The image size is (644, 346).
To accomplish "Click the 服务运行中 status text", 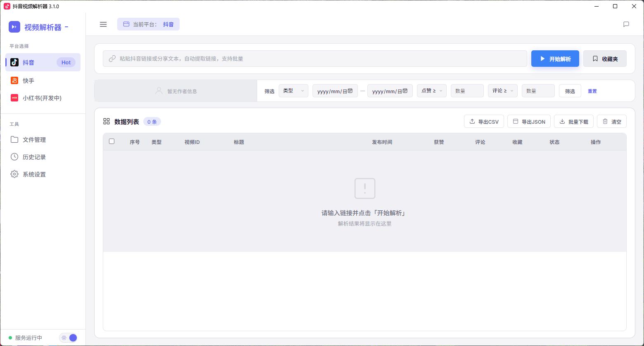I will click(28, 338).
